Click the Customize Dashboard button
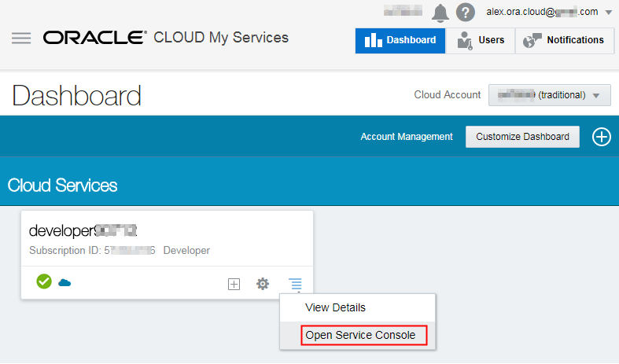The image size is (619, 364). click(x=522, y=137)
